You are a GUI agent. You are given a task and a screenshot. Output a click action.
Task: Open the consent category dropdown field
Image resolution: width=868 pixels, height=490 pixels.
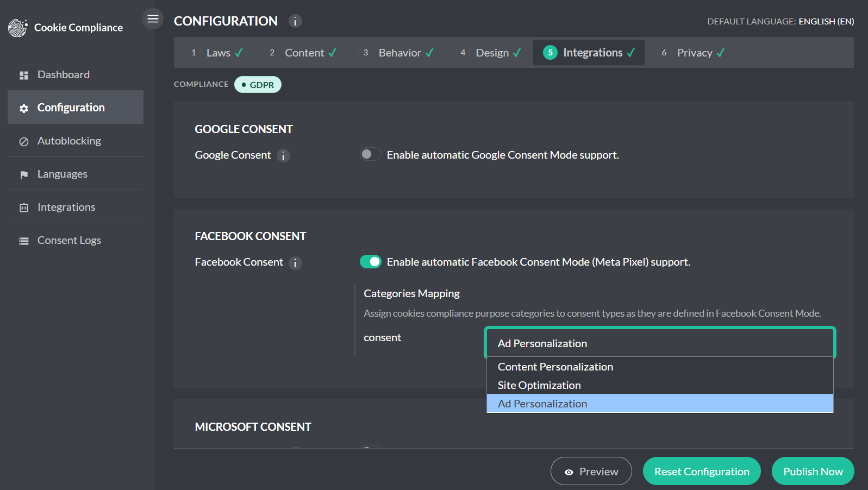pyautogui.click(x=660, y=343)
